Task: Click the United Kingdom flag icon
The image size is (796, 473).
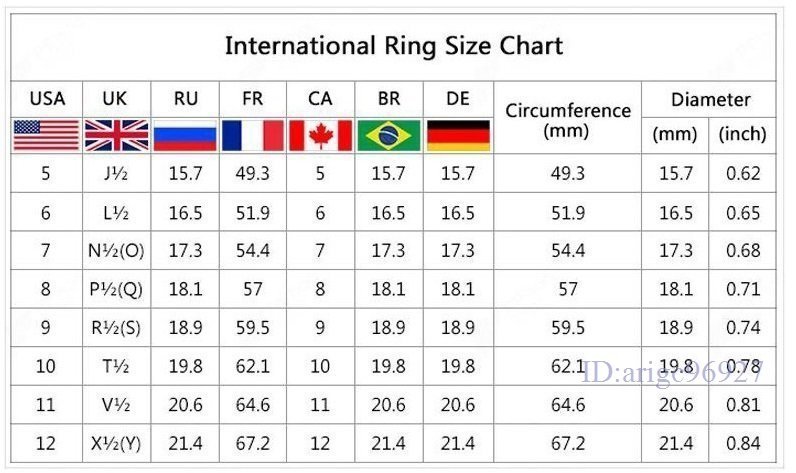Action: point(115,134)
